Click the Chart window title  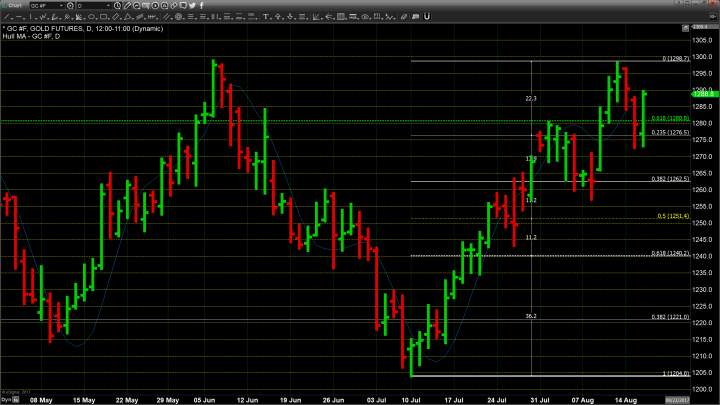pyautogui.click(x=14, y=5)
